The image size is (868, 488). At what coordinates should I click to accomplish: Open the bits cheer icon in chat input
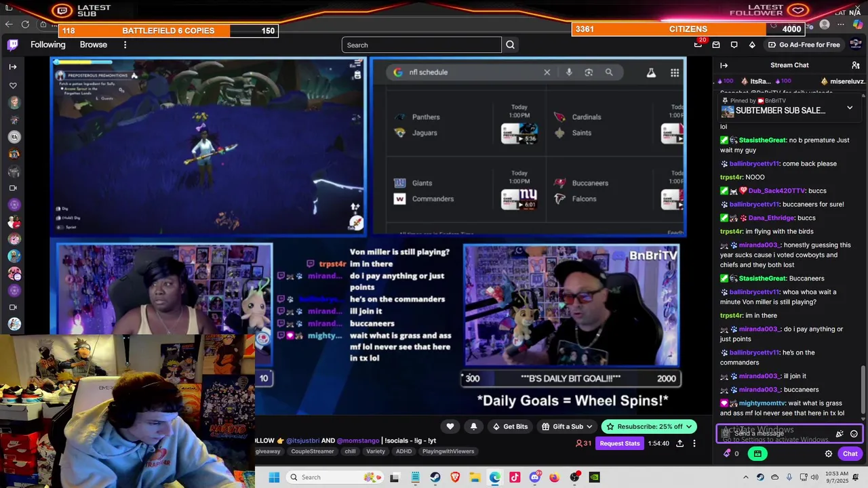tap(840, 434)
